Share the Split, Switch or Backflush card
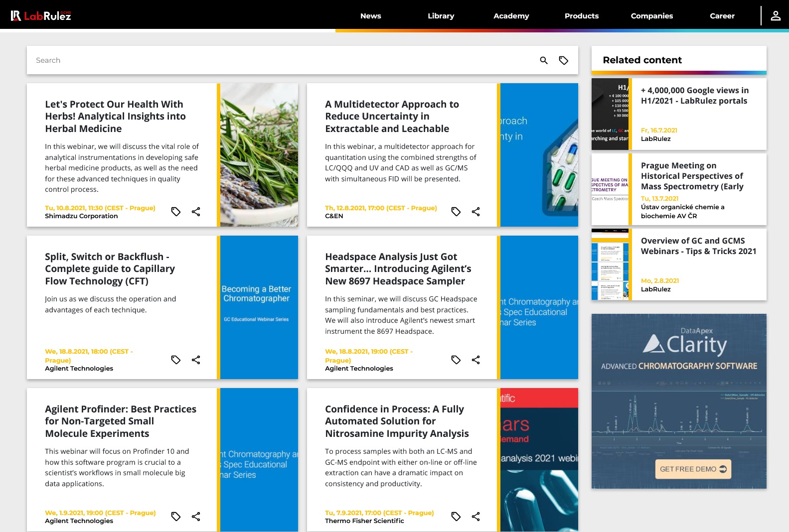This screenshot has width=789, height=532. tap(196, 360)
